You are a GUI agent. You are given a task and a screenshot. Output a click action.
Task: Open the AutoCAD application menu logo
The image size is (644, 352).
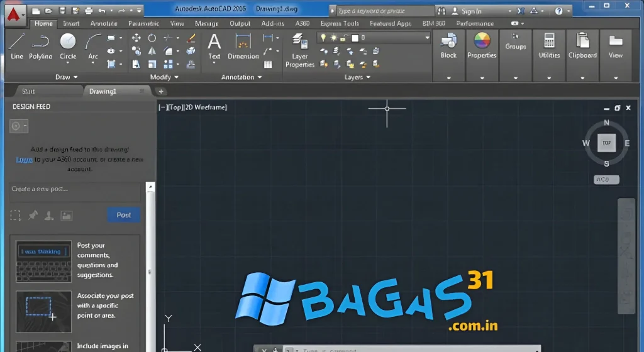14,14
